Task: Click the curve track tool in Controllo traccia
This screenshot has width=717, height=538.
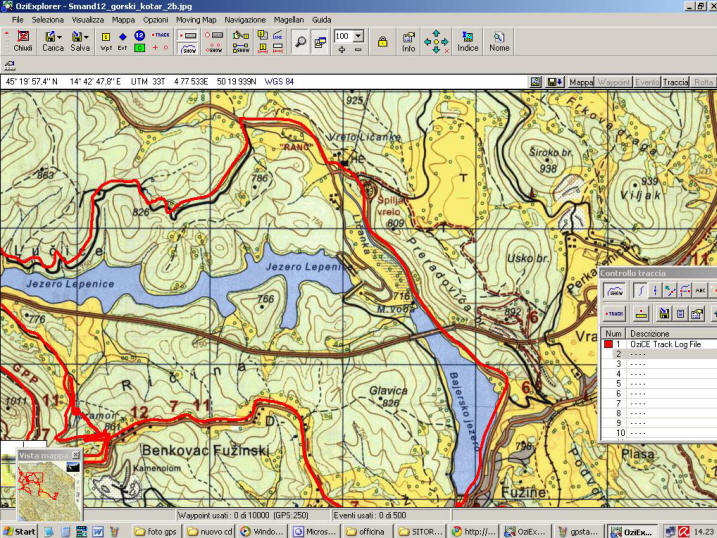Action: pyautogui.click(x=640, y=291)
